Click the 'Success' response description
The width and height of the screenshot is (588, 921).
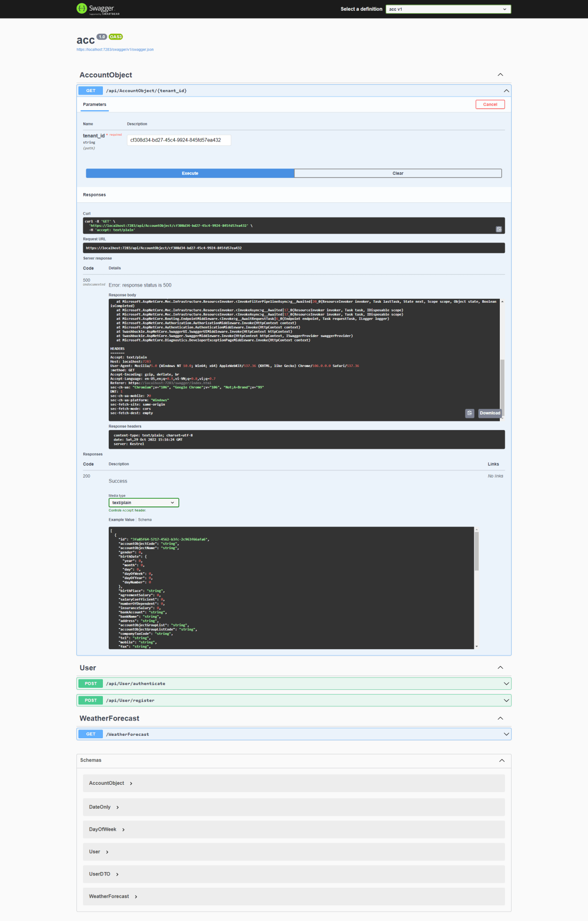pos(118,481)
